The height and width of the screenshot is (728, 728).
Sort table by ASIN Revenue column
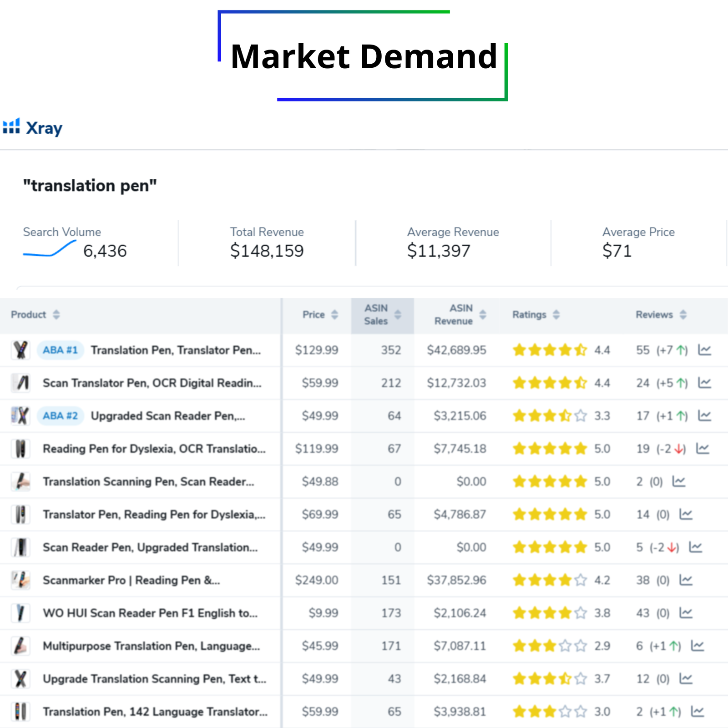pos(483,314)
